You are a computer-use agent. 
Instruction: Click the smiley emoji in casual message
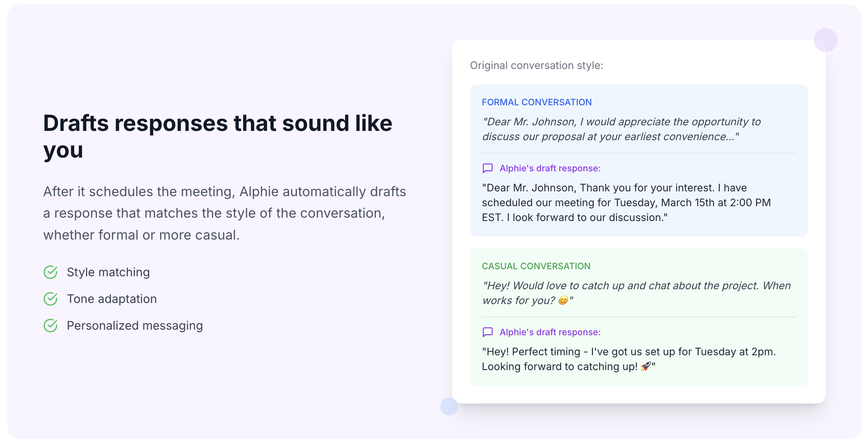pos(563,300)
